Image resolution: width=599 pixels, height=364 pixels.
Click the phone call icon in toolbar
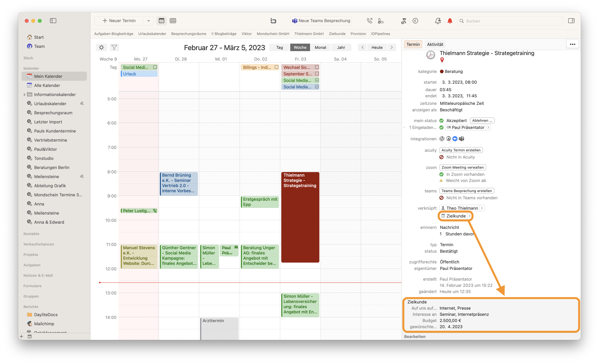(369, 21)
